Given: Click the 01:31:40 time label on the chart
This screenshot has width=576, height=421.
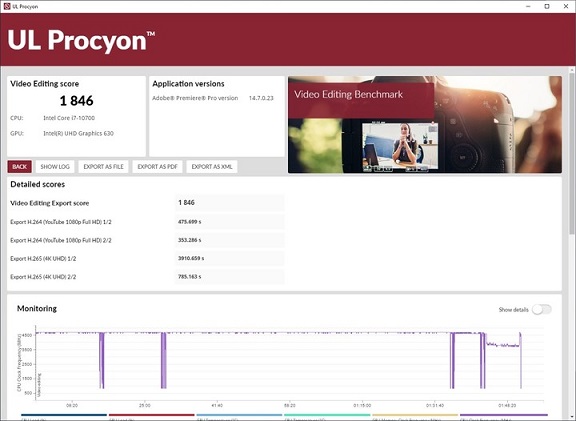Looking at the screenshot, I should 435,406.
